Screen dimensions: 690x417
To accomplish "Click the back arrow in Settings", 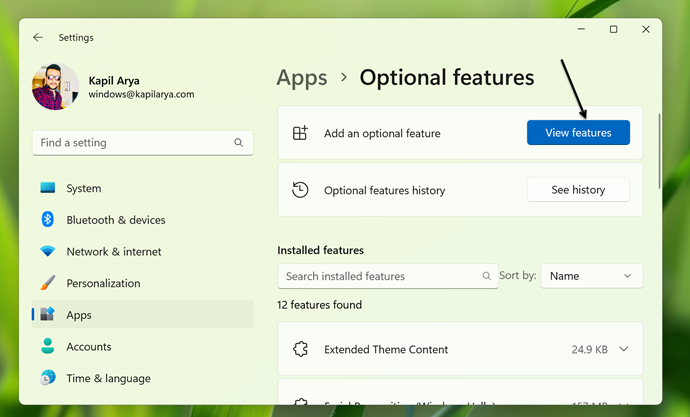I will (x=38, y=38).
